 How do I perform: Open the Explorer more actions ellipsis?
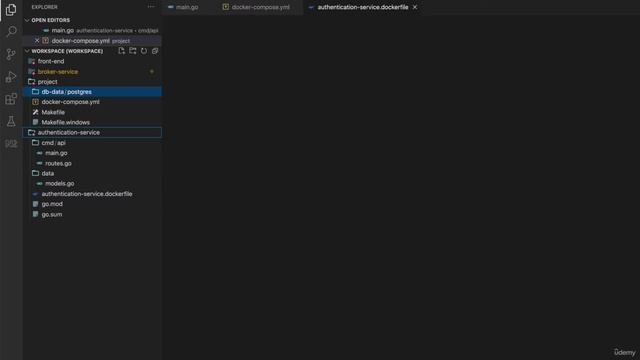151,7
